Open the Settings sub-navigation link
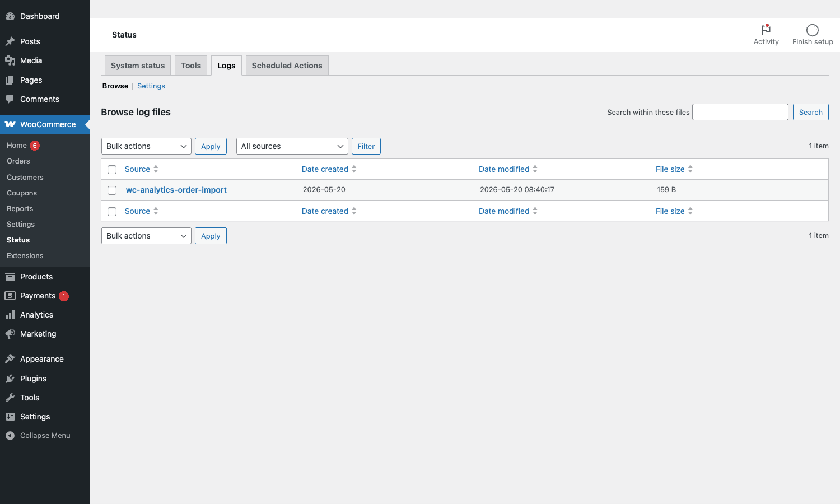Image resolution: width=840 pixels, height=504 pixels. tap(151, 86)
